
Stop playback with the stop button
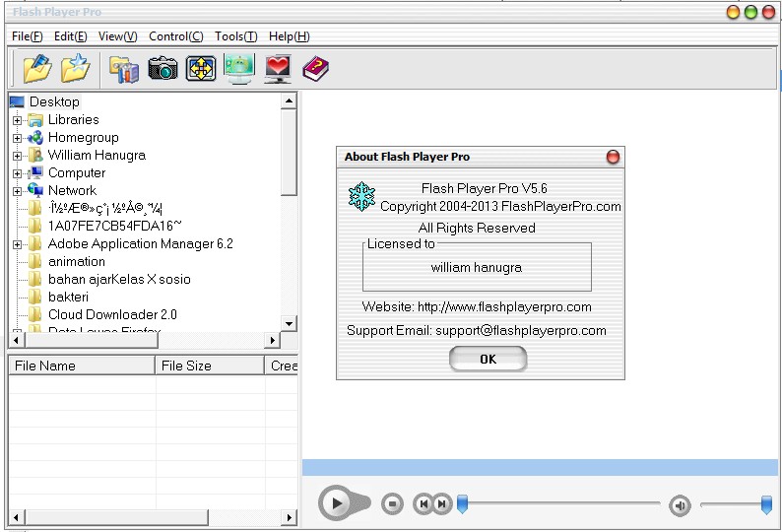coord(393,504)
